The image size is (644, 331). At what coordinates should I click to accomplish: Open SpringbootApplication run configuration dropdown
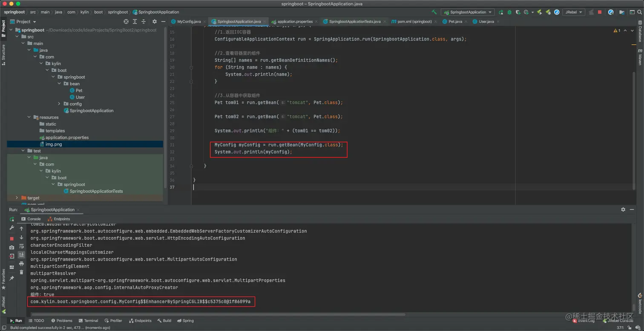tap(468, 12)
